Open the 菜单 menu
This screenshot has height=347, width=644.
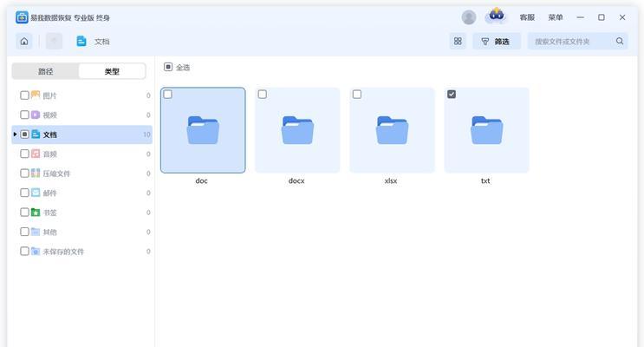pos(556,17)
